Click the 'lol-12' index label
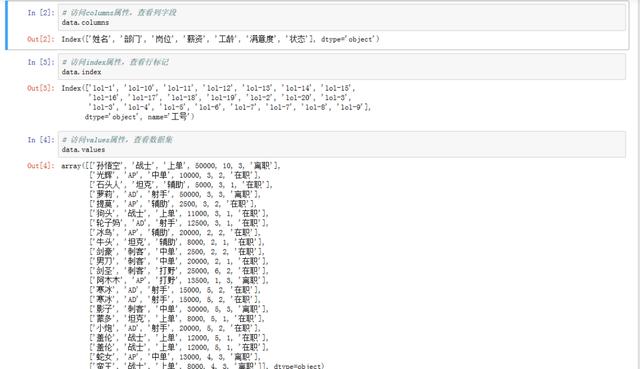 click(219, 88)
